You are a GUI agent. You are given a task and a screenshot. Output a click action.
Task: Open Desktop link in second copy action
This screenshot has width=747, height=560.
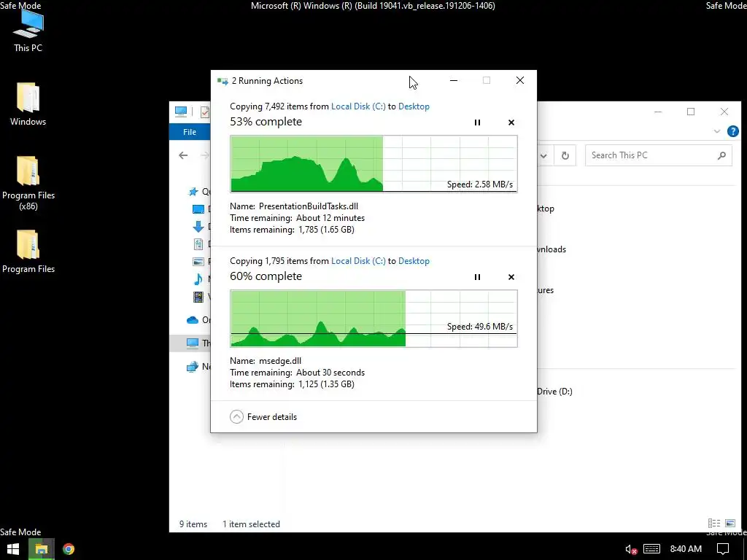click(414, 261)
